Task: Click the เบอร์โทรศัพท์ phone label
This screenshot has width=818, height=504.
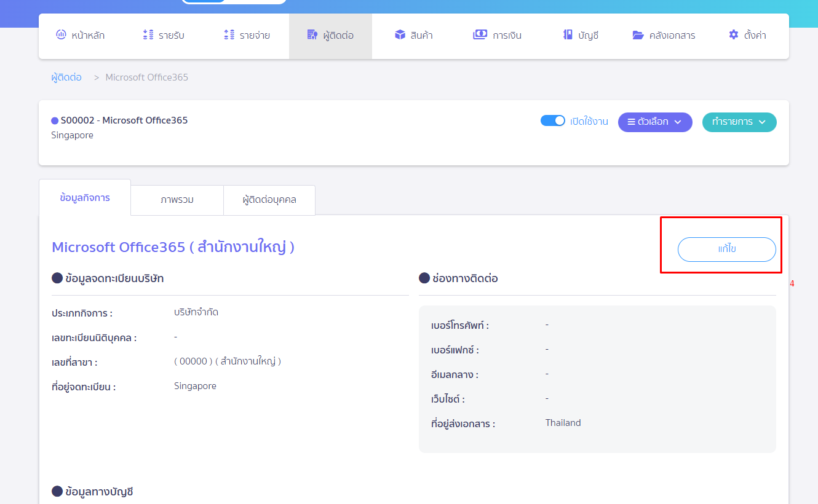Action: (460, 326)
